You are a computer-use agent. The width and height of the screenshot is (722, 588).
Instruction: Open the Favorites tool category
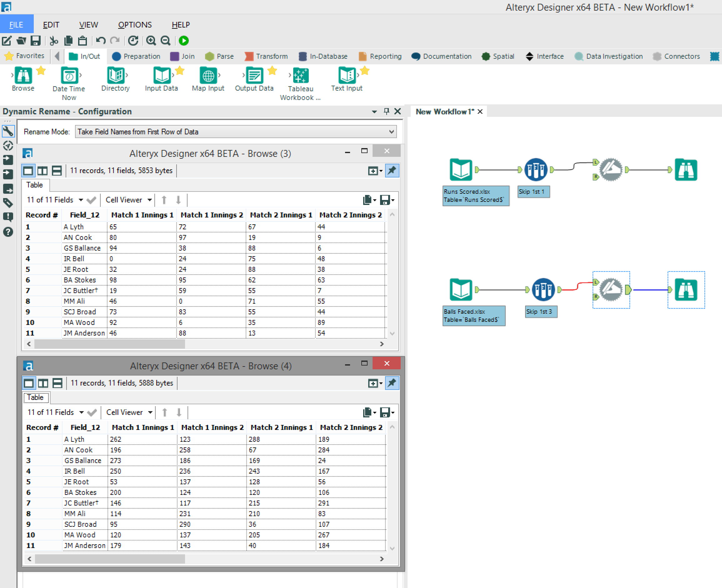[24, 56]
